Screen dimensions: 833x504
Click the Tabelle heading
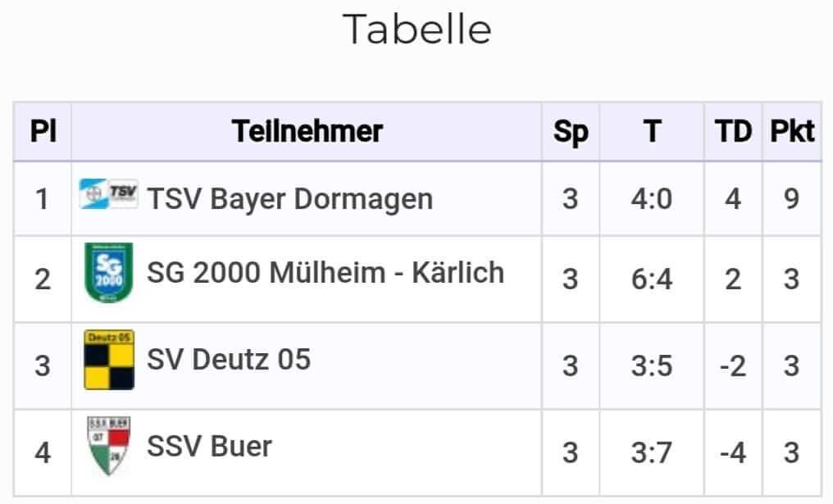pyautogui.click(x=417, y=30)
